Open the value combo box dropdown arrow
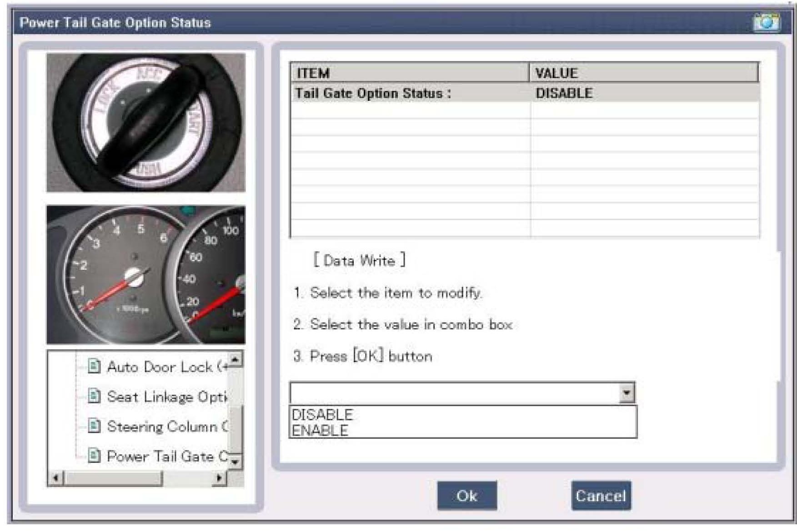797x532 pixels. coord(627,393)
